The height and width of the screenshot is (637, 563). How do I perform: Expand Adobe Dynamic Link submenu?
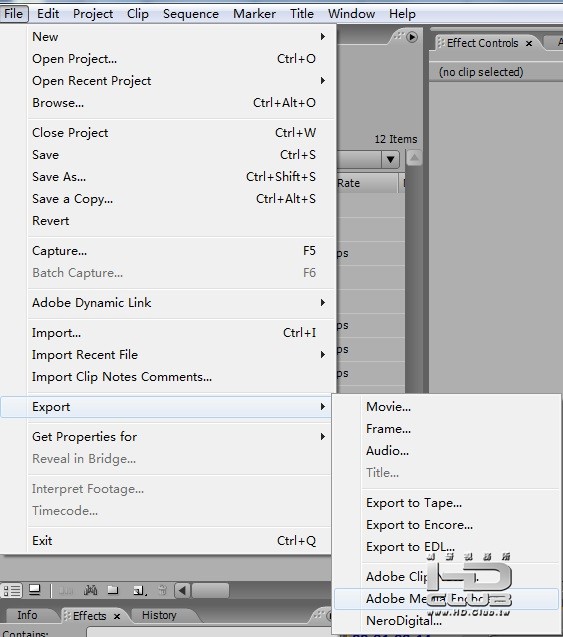point(323,303)
